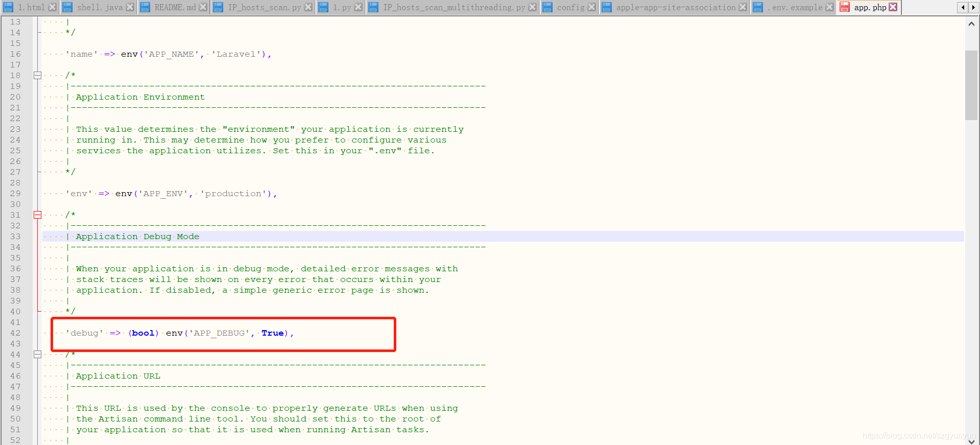Close the app.php tab

point(893,7)
